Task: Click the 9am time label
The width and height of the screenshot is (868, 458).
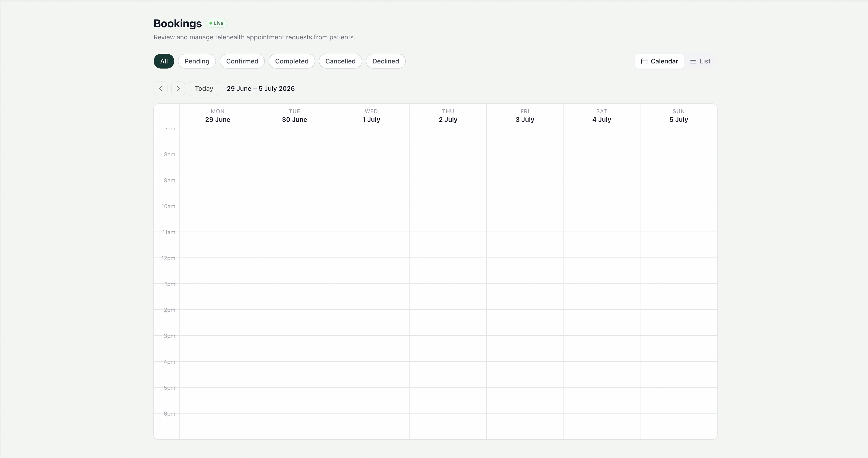Action: coord(169,181)
